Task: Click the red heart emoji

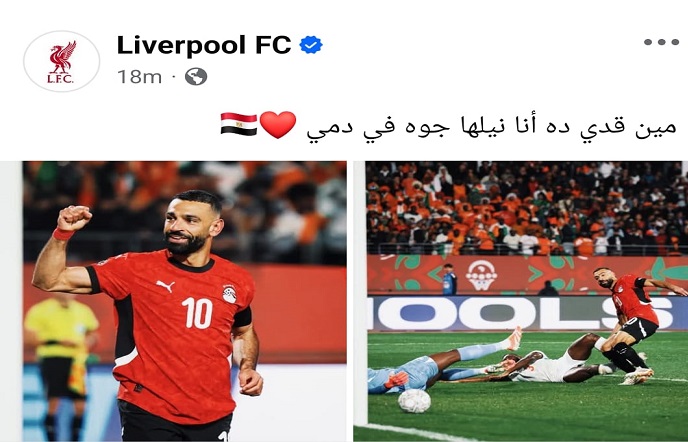Action: [x=278, y=125]
